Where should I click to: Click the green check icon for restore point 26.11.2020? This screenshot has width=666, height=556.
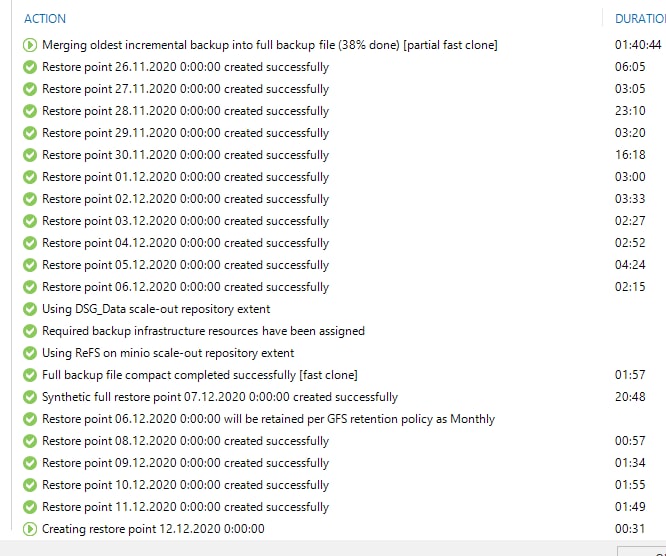30,67
